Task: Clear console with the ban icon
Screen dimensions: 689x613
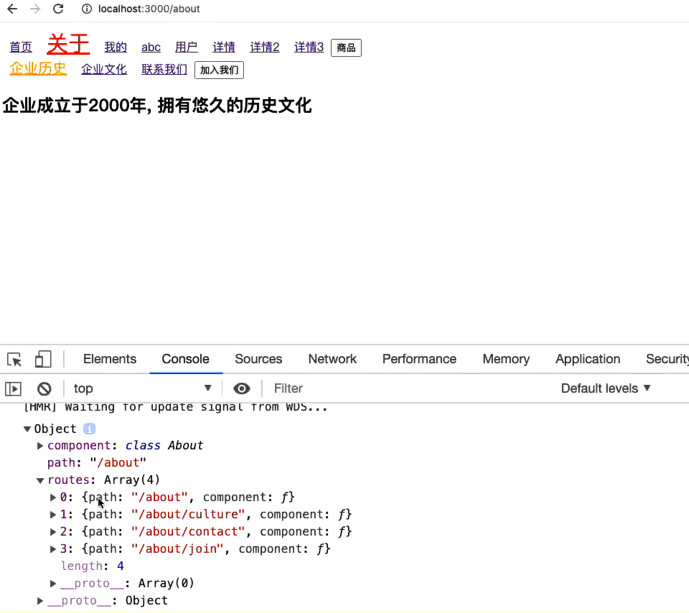Action: (x=44, y=388)
